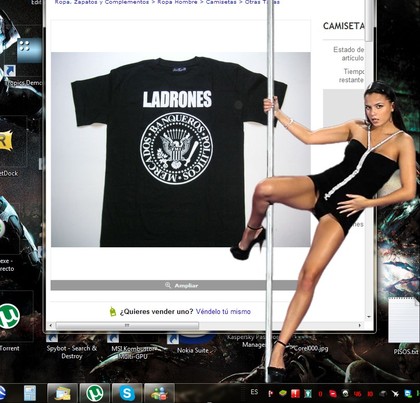Click the horizontal scrollbar right arrow

point(360,325)
